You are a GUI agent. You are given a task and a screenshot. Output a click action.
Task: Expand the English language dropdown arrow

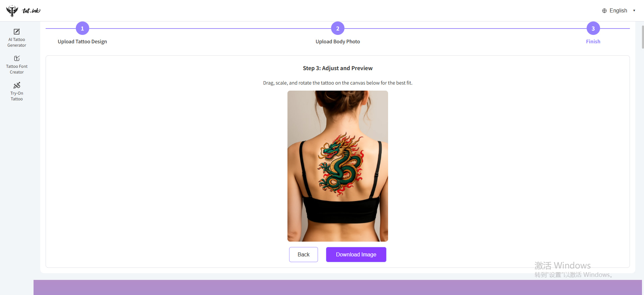(634, 11)
